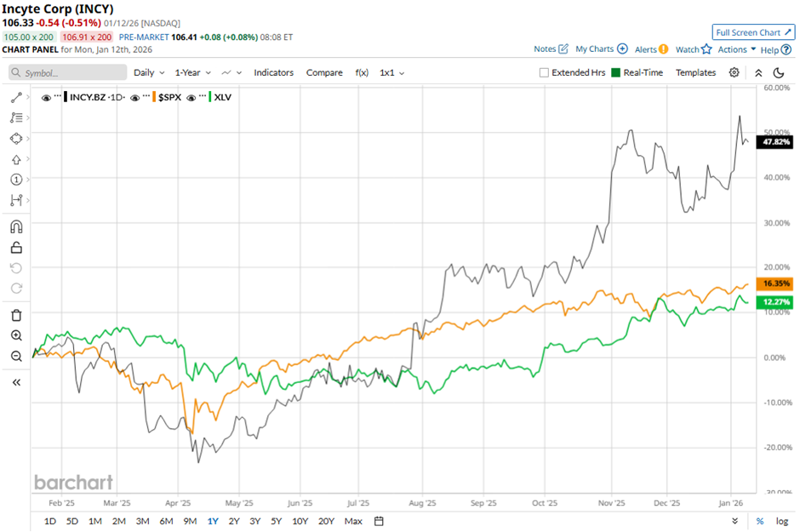This screenshot has width=800, height=532.
Task: Open the Indicators menu
Action: pos(273,73)
